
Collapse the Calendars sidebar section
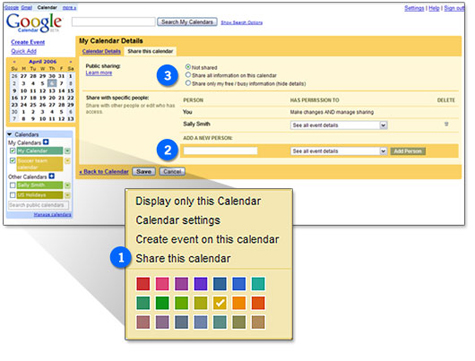(x=10, y=134)
